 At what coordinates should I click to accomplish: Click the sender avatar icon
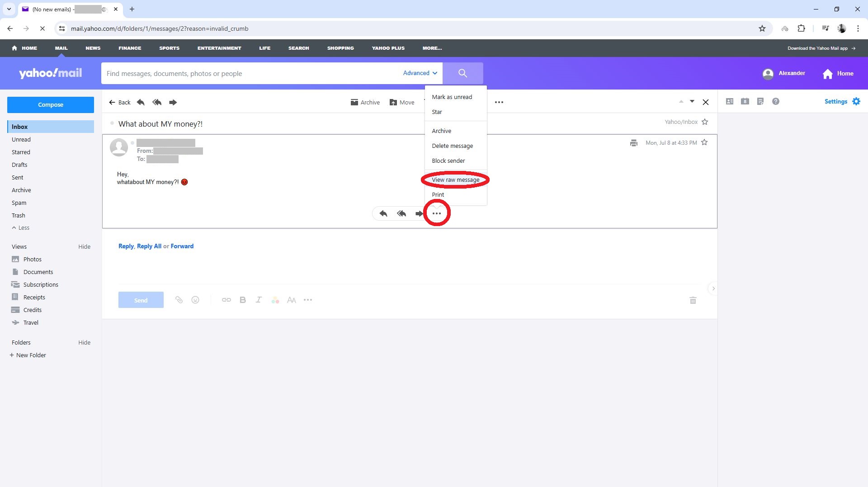(x=119, y=147)
